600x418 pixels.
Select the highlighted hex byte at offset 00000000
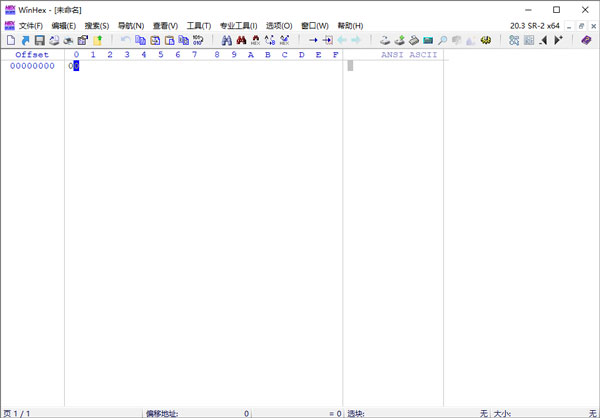(x=74, y=66)
